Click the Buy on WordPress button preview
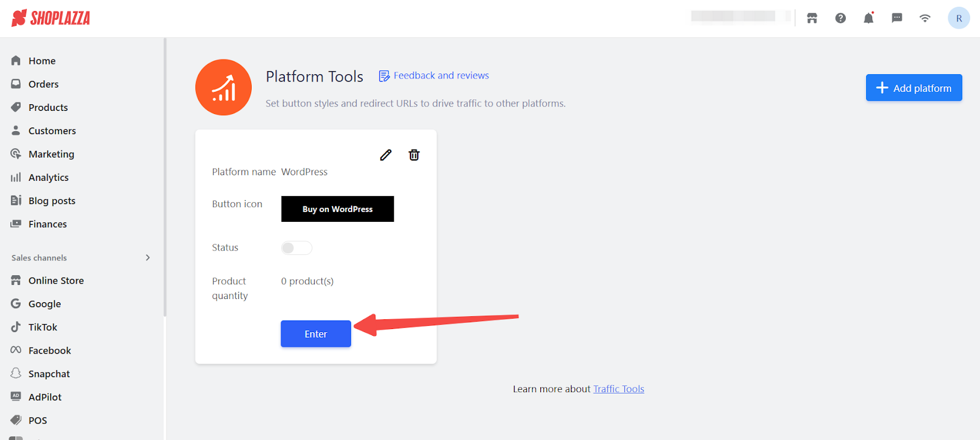 point(337,209)
